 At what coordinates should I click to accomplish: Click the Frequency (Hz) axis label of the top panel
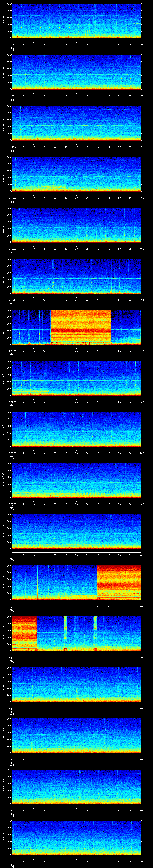tap(3, 21)
